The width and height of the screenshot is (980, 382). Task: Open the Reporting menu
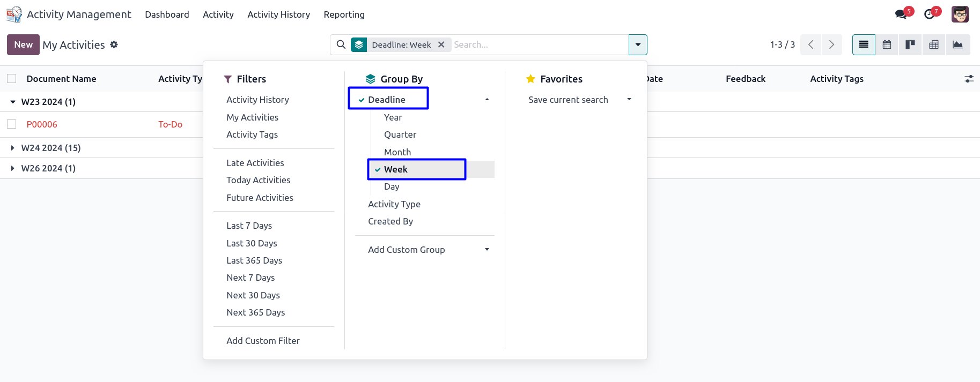[x=344, y=14]
